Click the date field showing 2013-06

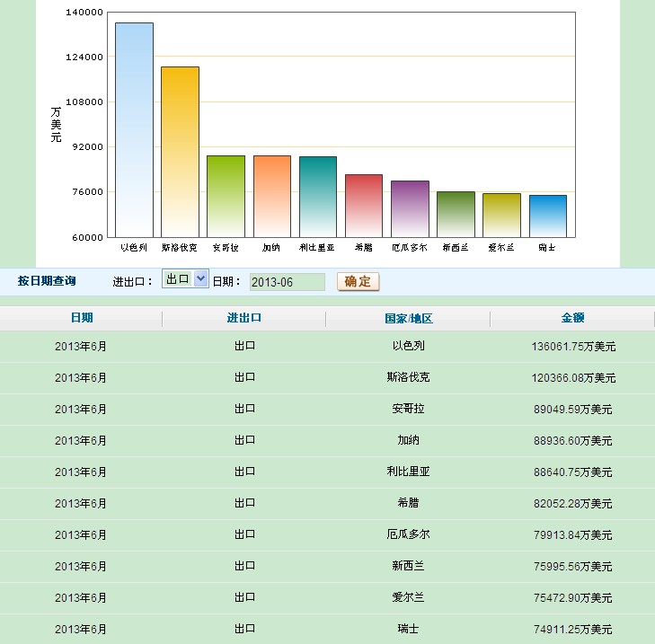click(x=287, y=282)
